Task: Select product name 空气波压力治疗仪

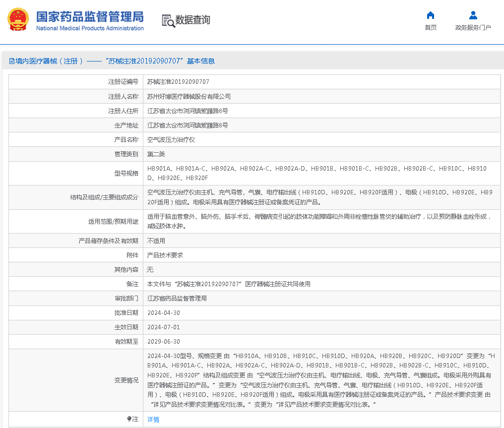Action: (x=171, y=140)
